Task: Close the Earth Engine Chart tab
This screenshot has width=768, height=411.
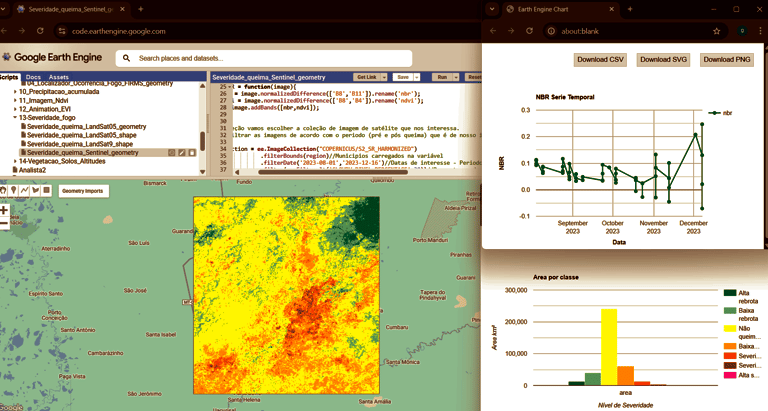Action: point(611,9)
